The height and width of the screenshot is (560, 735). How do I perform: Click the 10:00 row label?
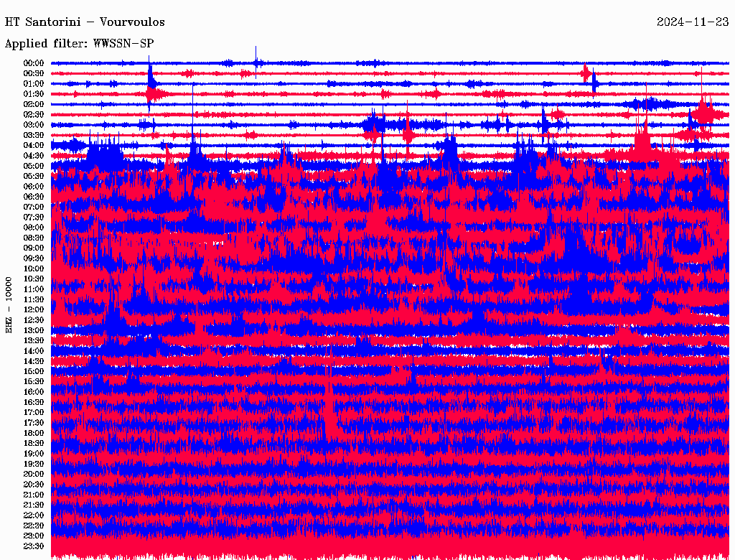[34, 269]
